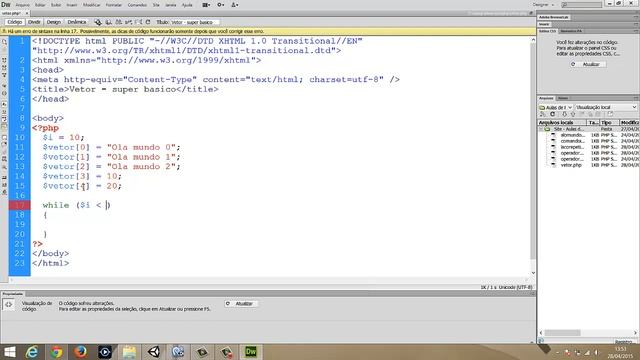The width and height of the screenshot is (640, 360).
Task: Click the put files up-arrow icon
Action: 573,114
